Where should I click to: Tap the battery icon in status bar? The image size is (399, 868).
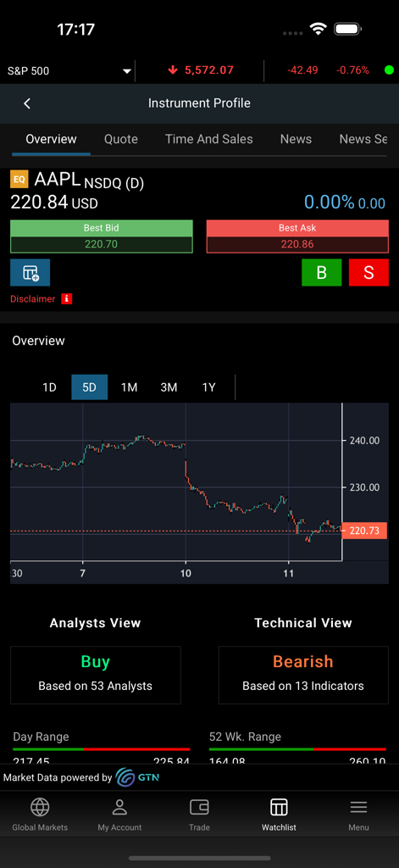click(347, 29)
